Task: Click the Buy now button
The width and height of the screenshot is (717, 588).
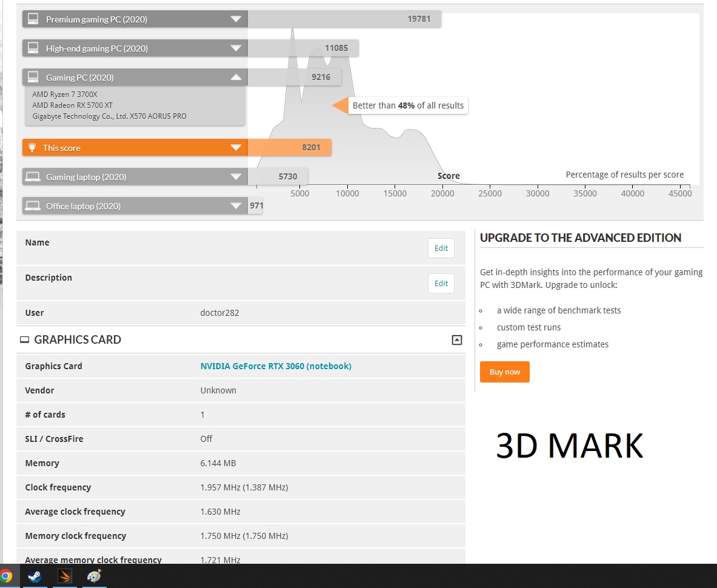Action: tap(505, 372)
